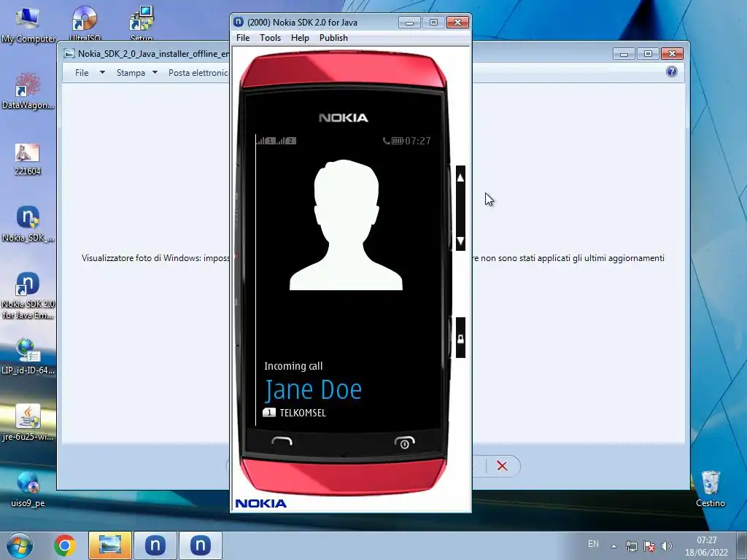
Task: Switch to first Nokia taskbar button
Action: [155, 545]
